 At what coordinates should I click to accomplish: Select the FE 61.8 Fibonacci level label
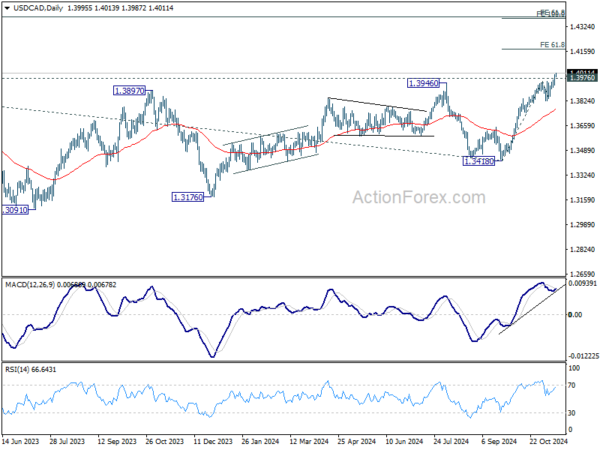pyautogui.click(x=552, y=45)
